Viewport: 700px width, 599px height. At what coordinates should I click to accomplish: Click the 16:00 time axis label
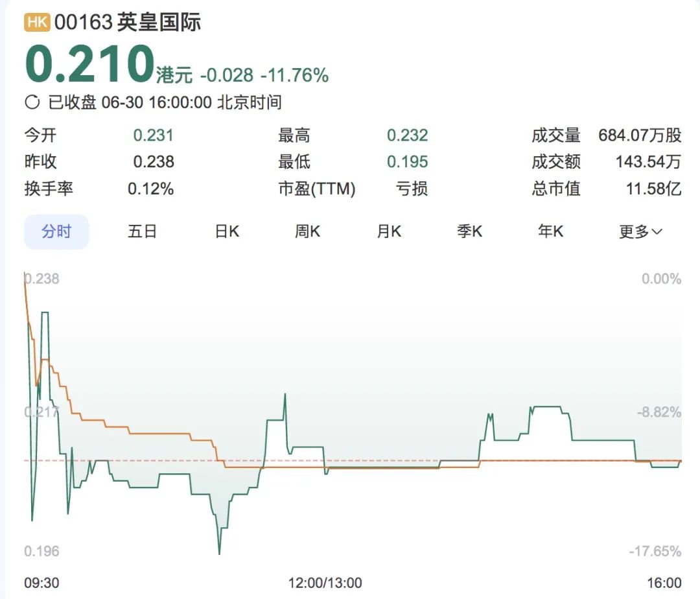[x=664, y=583]
